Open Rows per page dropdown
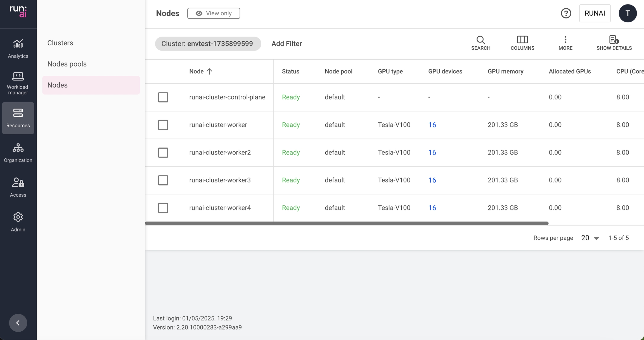The height and width of the screenshot is (340, 644). tap(590, 238)
